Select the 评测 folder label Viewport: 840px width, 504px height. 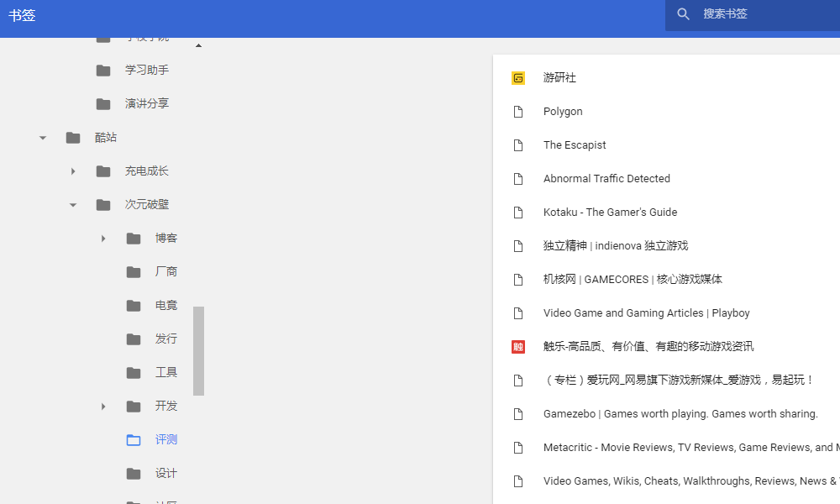pyautogui.click(x=166, y=439)
